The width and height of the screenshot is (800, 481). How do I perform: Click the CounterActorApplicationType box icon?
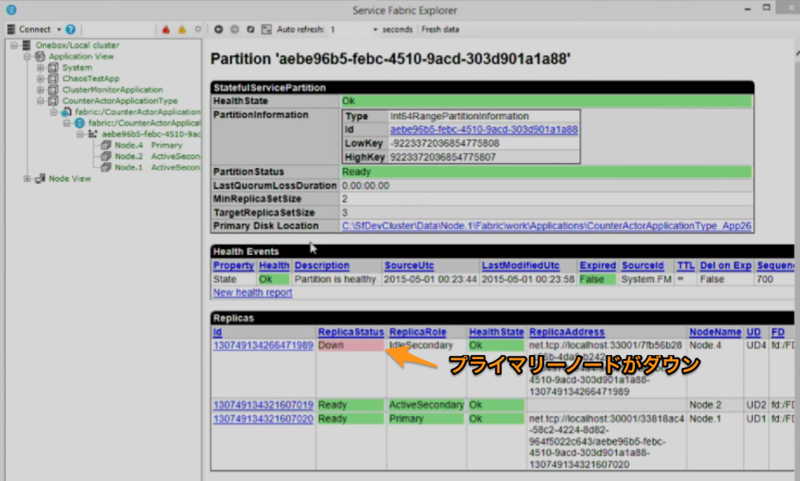[x=53, y=101]
